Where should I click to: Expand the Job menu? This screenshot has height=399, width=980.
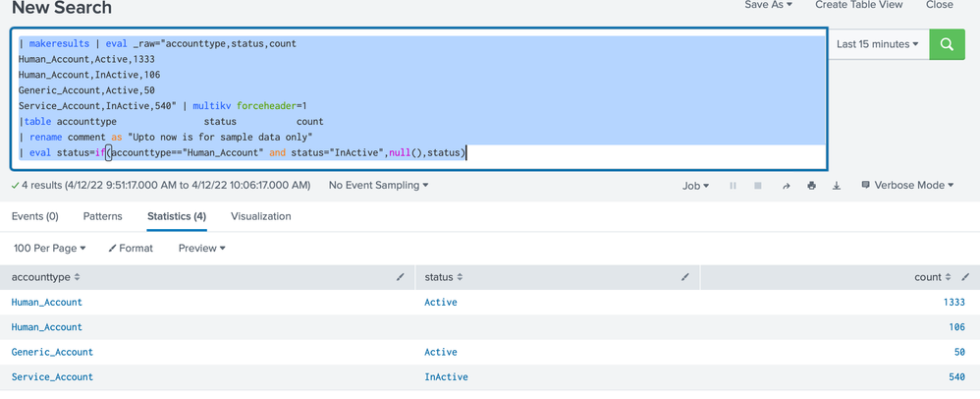[695, 186]
